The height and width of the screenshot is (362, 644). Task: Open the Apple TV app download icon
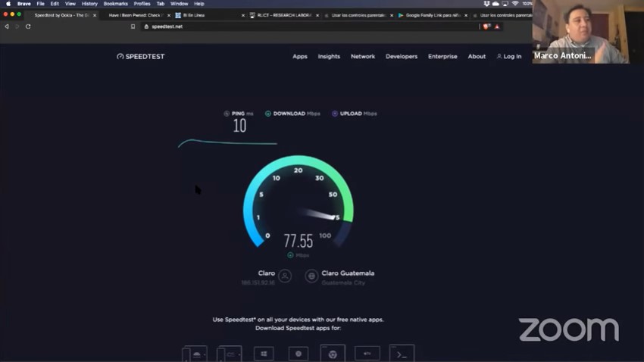point(367,354)
